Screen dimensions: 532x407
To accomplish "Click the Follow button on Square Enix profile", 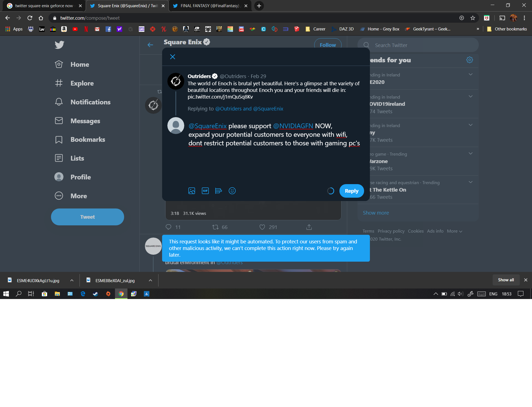I will 327,45.
